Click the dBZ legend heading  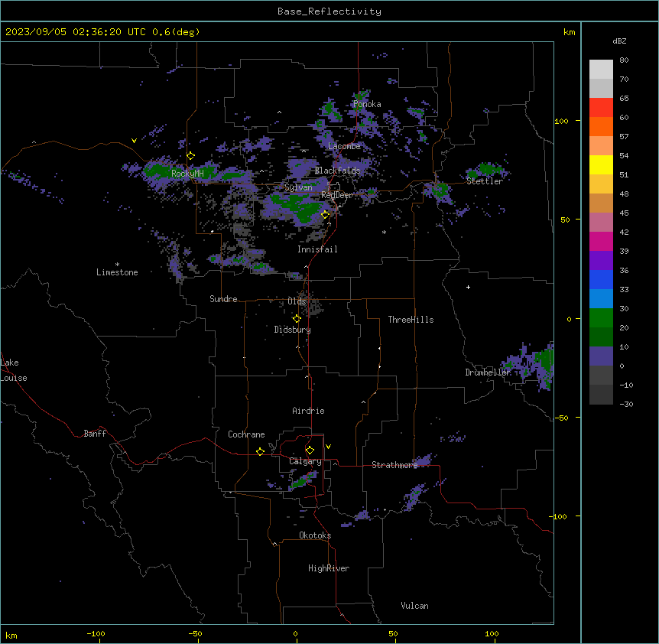pos(619,41)
